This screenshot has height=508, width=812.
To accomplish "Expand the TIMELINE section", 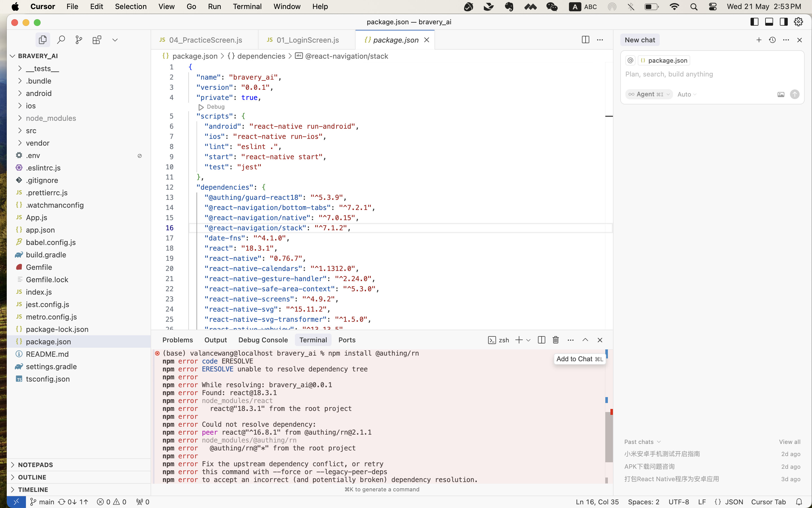I will tap(78, 490).
